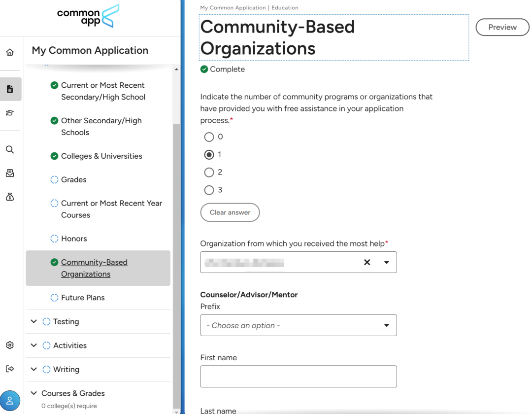This screenshot has width=532, height=414.
Task: Open the user profile avatar button
Action: (10, 401)
